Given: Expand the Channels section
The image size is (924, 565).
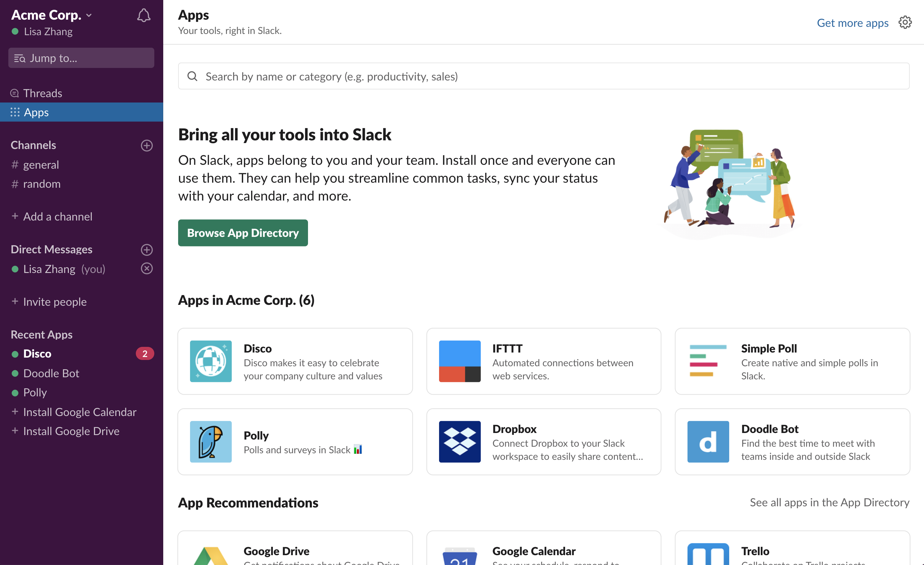Looking at the screenshot, I should point(33,145).
